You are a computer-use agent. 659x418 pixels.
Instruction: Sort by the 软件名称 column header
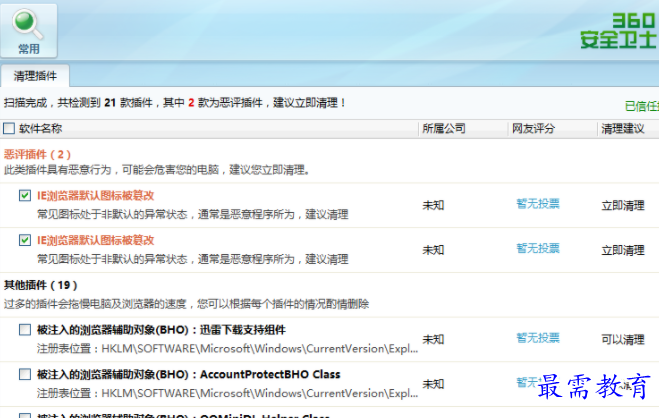40,129
